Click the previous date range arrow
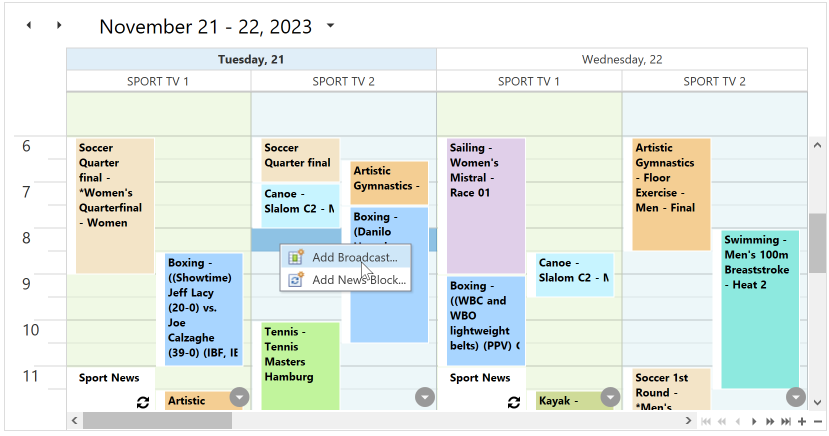The image size is (829, 436). [29, 25]
